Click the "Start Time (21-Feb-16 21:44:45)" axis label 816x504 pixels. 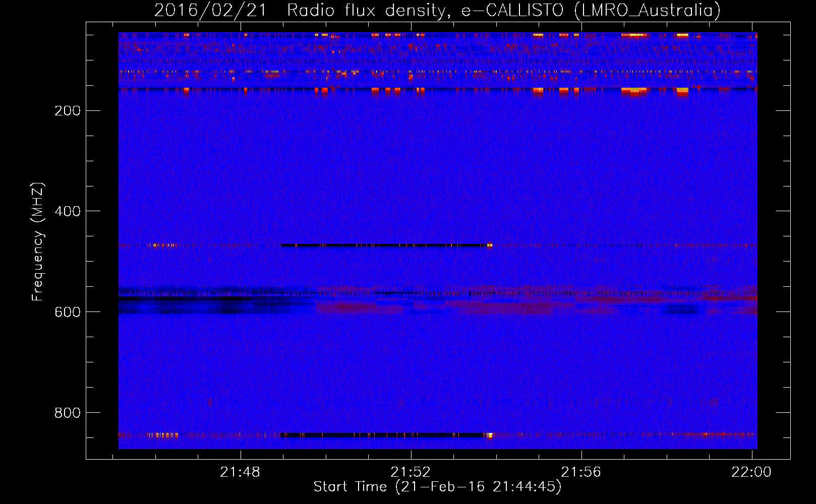coord(437,487)
